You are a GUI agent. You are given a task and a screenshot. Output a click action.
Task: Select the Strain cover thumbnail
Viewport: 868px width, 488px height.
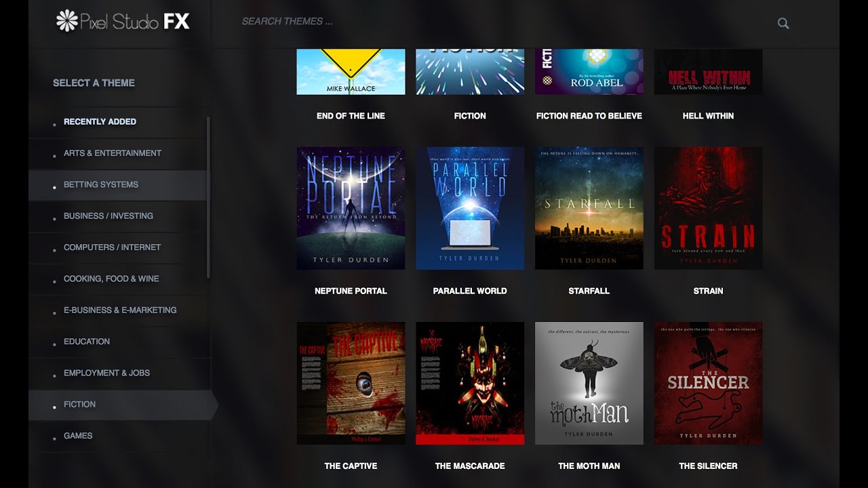(x=709, y=208)
